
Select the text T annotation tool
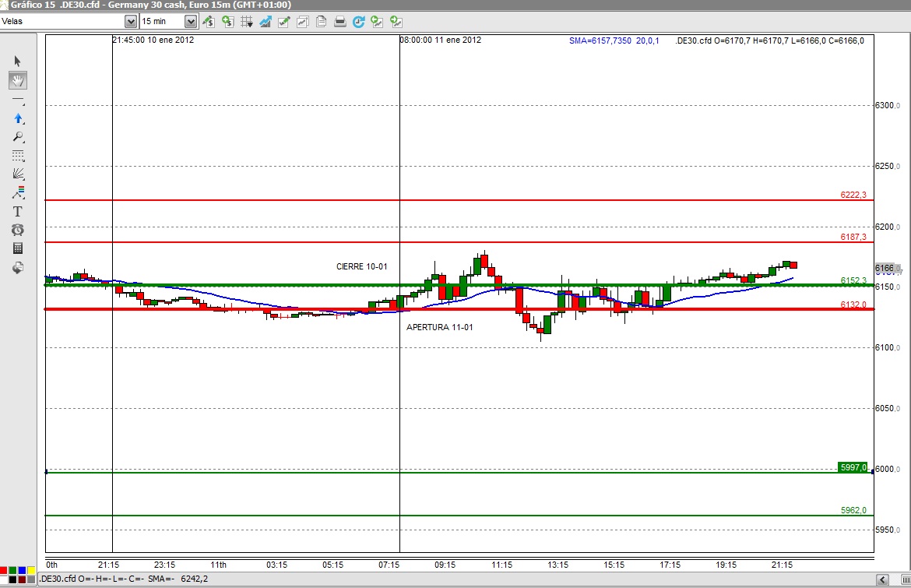tap(17, 212)
